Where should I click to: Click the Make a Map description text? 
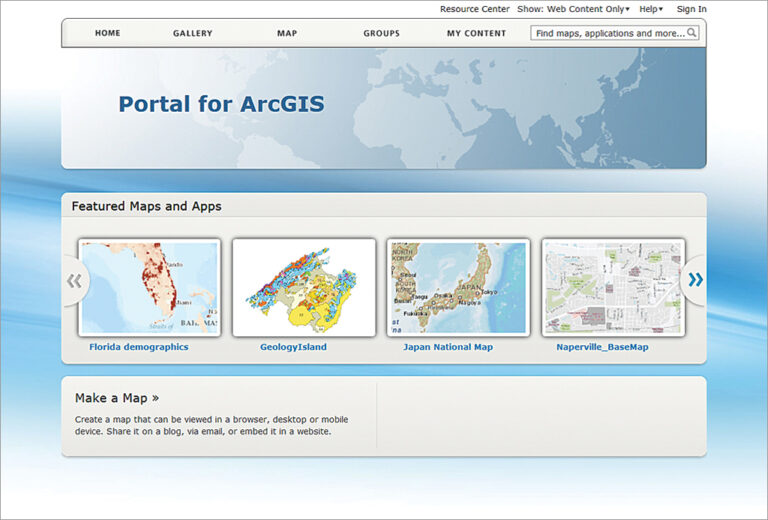coord(212,425)
